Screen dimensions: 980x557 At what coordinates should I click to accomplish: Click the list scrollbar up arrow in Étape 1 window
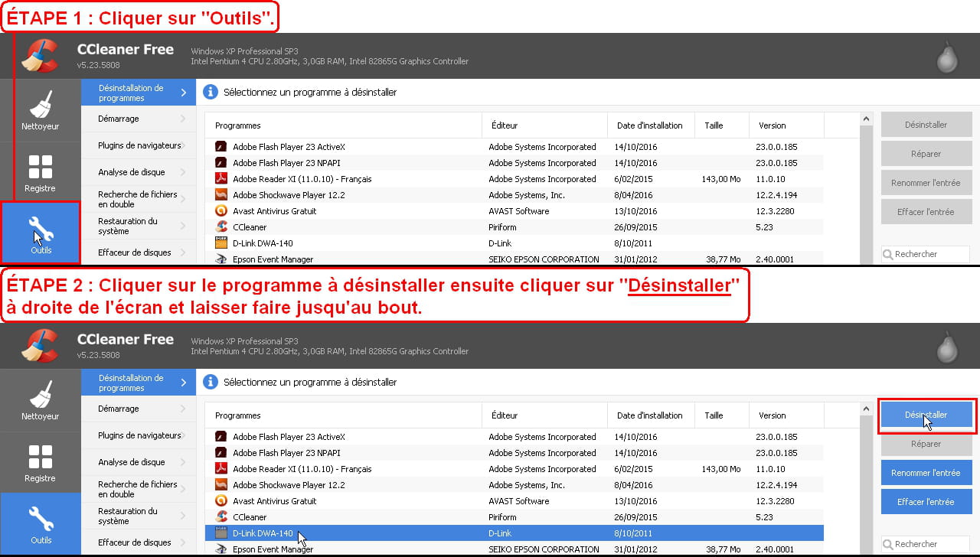[x=867, y=119]
